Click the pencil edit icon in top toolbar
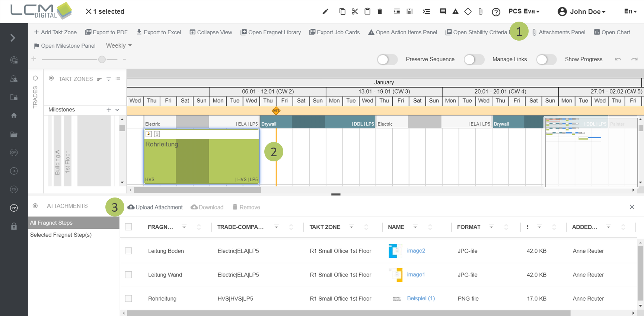Screen dimensions: 644x316 click(325, 12)
